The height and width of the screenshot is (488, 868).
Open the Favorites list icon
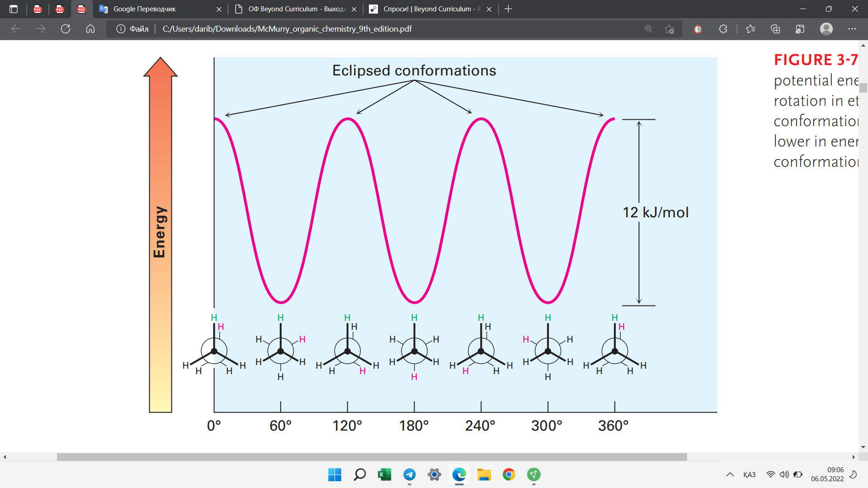(x=750, y=29)
